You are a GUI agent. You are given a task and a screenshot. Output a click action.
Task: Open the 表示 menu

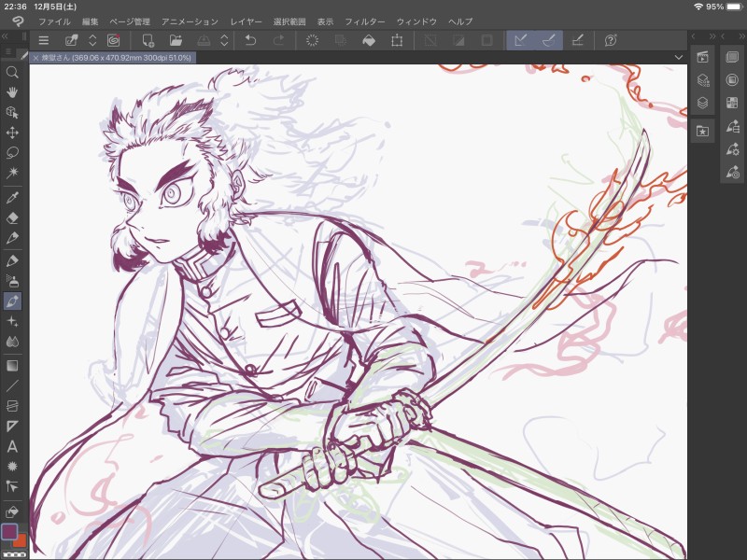325,21
